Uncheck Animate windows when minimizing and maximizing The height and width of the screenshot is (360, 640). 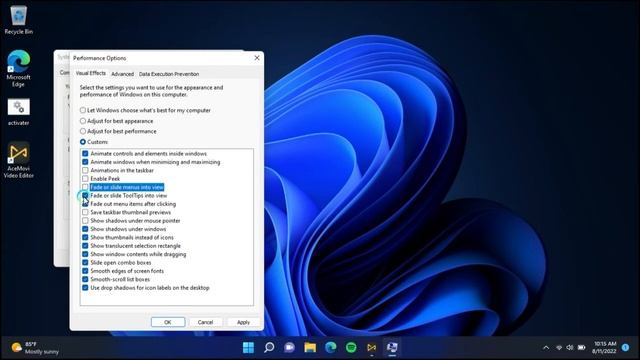85,162
